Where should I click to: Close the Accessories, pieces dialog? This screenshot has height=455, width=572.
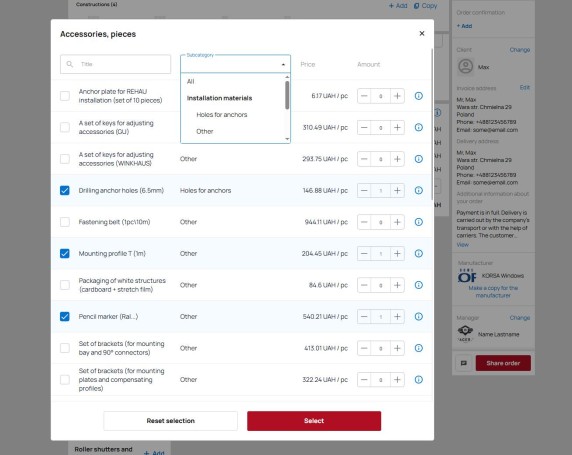(x=422, y=34)
